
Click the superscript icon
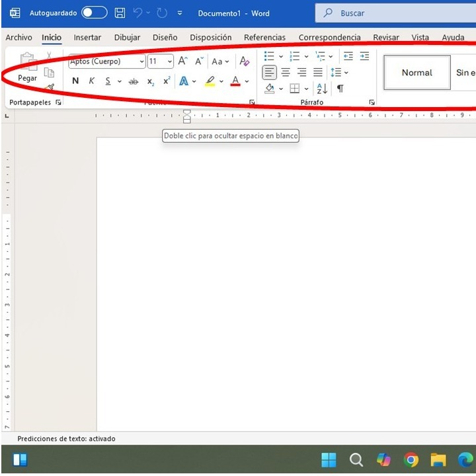coord(167,81)
